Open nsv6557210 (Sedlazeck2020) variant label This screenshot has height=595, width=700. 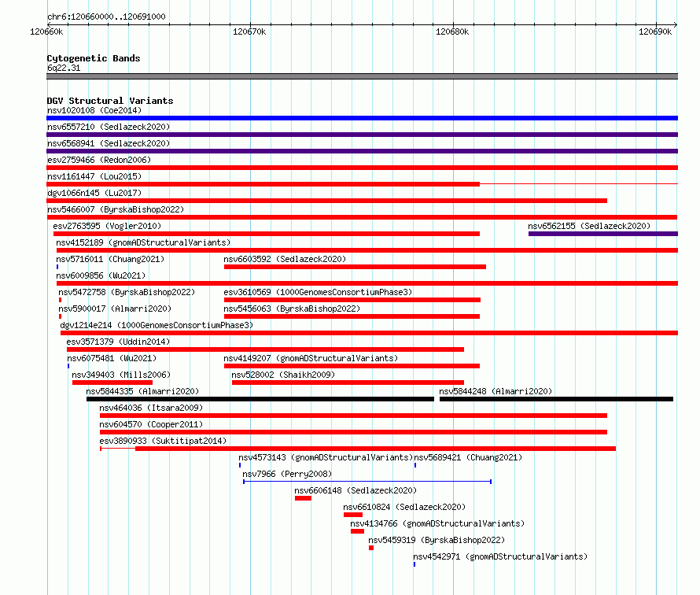pos(109,127)
